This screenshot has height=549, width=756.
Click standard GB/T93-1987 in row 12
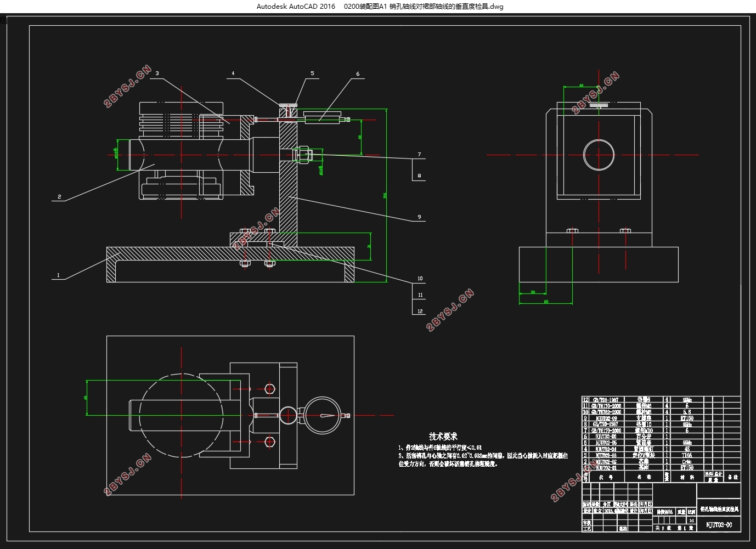[x=606, y=400]
